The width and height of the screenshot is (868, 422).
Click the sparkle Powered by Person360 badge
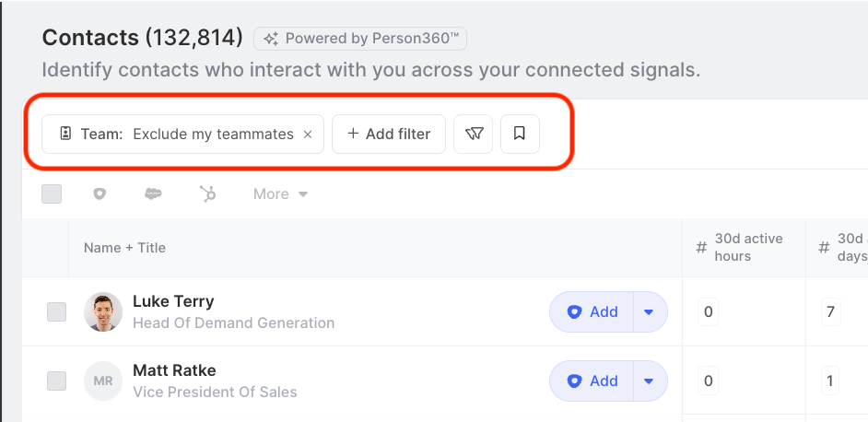tap(360, 39)
